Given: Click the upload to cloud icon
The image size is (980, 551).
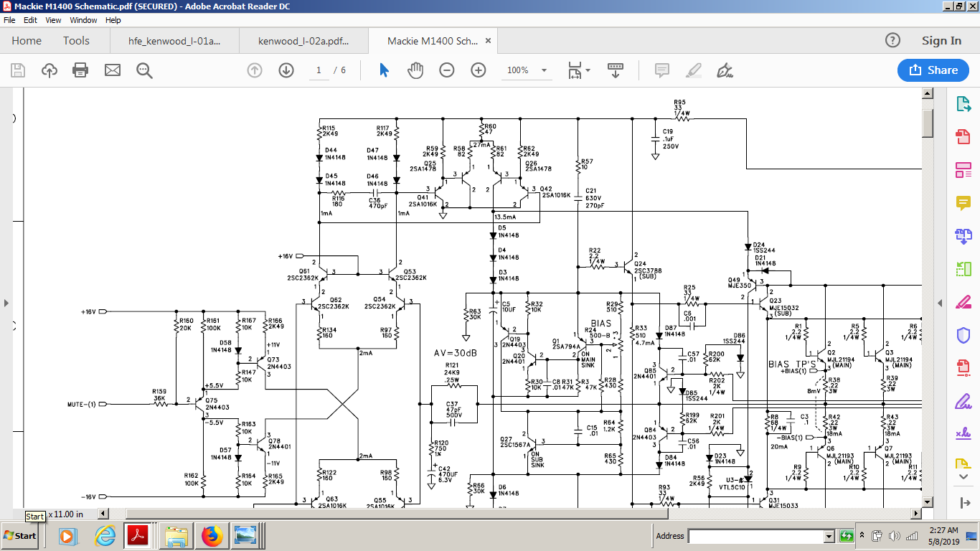Looking at the screenshot, I should tap(50, 70).
